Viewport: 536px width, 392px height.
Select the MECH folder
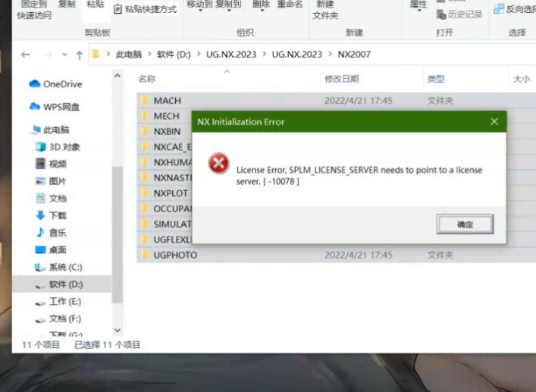tap(166, 116)
